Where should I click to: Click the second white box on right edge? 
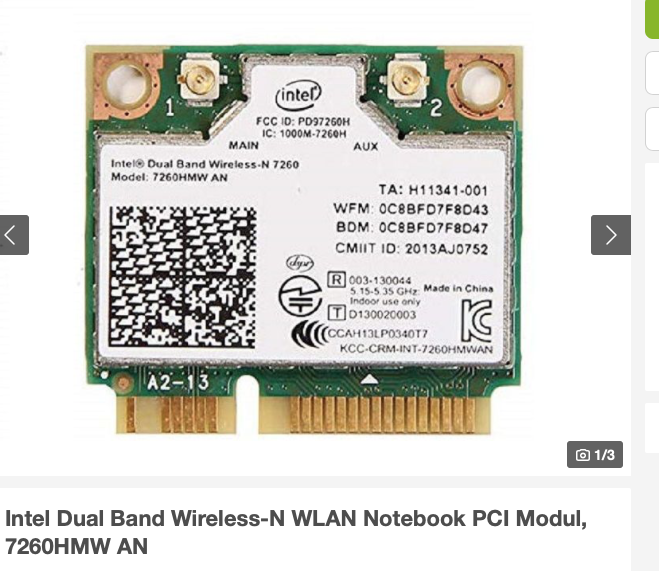(652, 129)
